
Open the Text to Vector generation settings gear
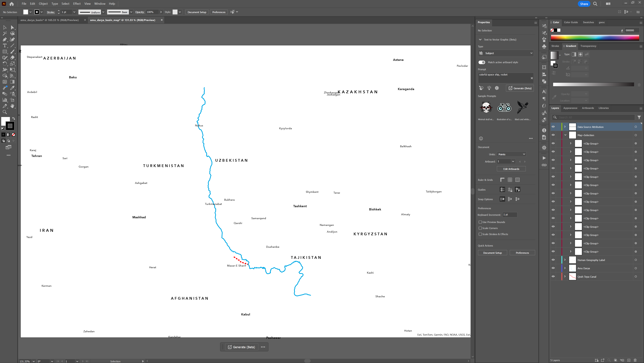tap(497, 88)
